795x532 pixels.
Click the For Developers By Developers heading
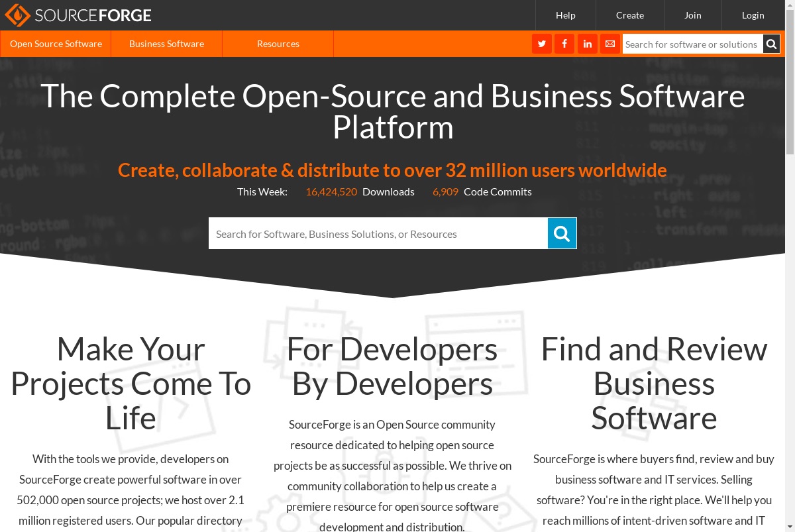tap(392, 366)
